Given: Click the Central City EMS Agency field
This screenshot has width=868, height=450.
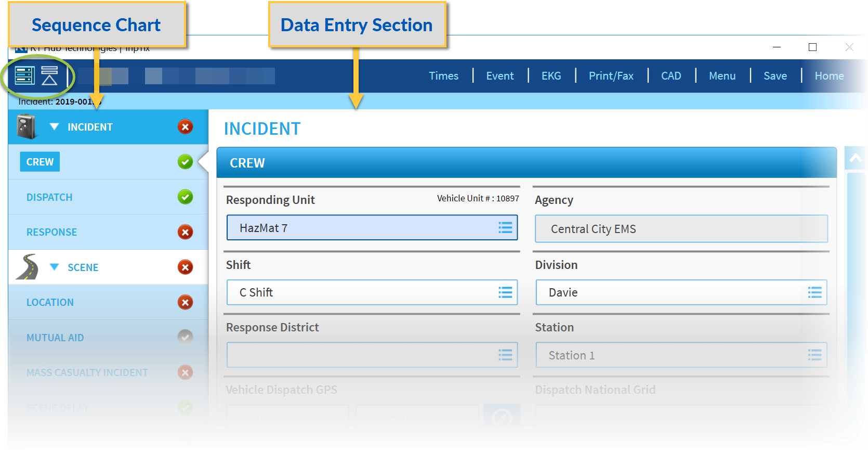Looking at the screenshot, I should pyautogui.click(x=681, y=229).
